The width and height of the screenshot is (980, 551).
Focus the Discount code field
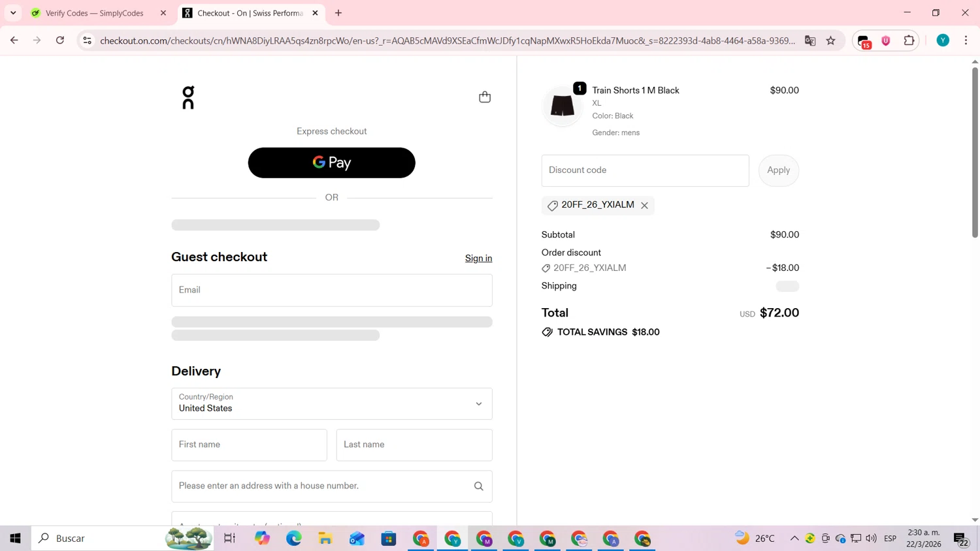tap(645, 170)
